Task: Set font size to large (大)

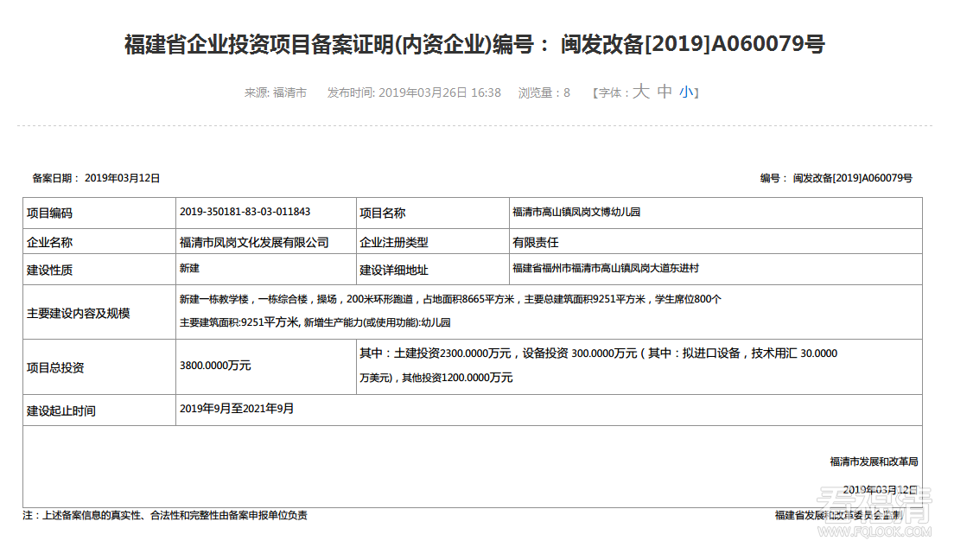Action: 640,92
